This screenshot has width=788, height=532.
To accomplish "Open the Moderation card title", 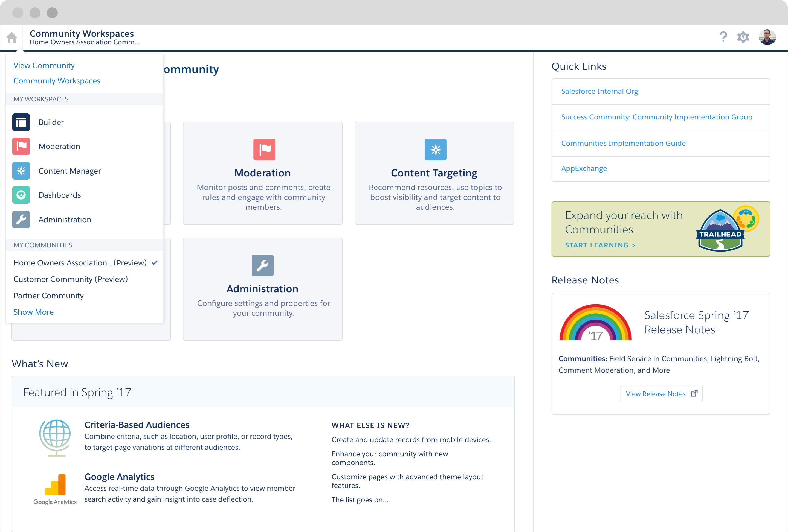I will [262, 173].
